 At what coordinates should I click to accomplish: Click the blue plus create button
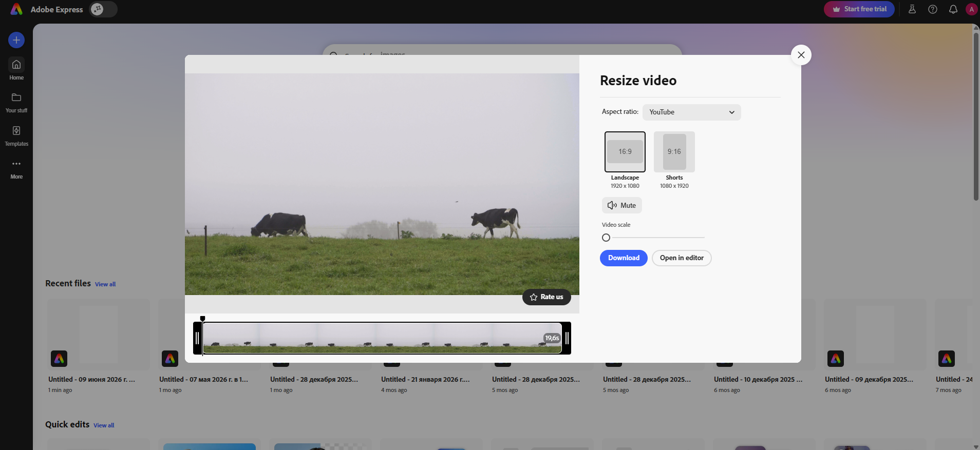pos(16,40)
